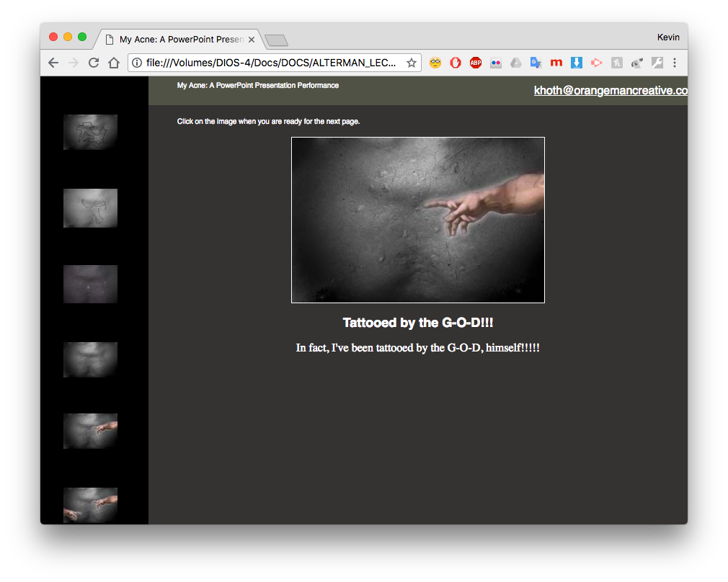Select fourth sidebar thumbnail, gray skin
This screenshot has width=728, height=582.
coord(91,359)
